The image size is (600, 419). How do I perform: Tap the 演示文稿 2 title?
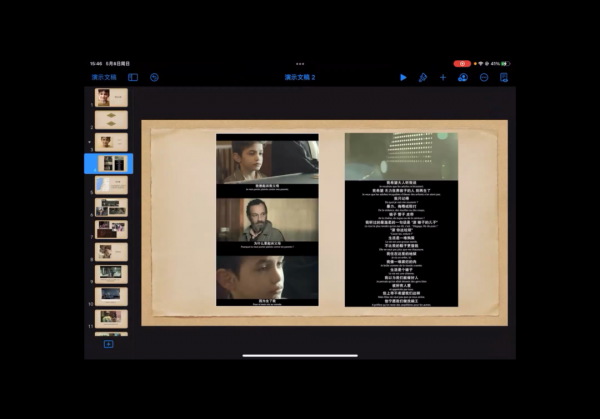pyautogui.click(x=299, y=77)
